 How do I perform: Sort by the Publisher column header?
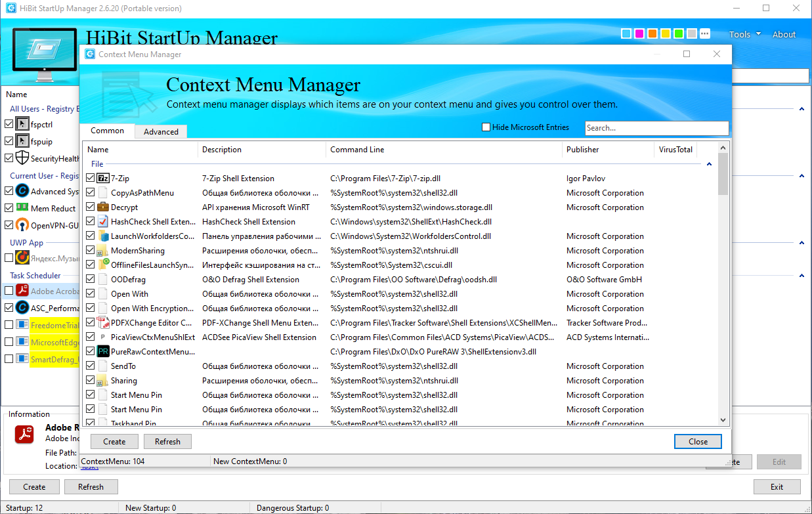click(x=608, y=150)
